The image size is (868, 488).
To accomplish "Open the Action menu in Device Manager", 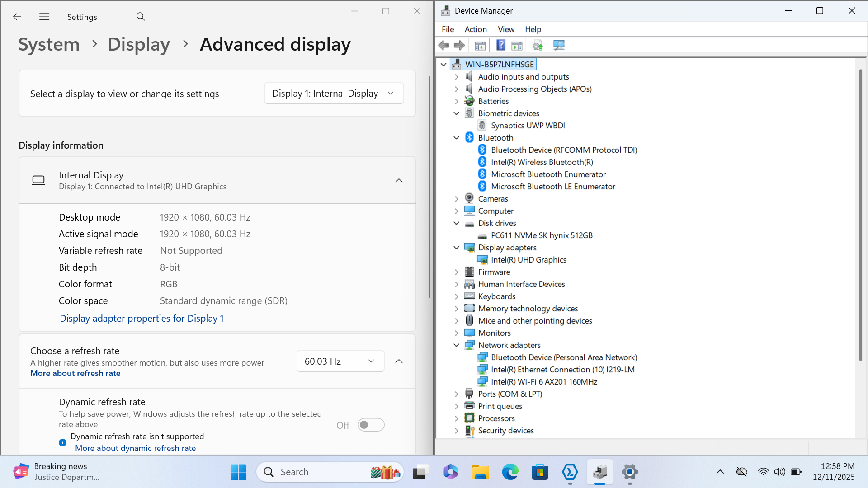I will pos(476,29).
